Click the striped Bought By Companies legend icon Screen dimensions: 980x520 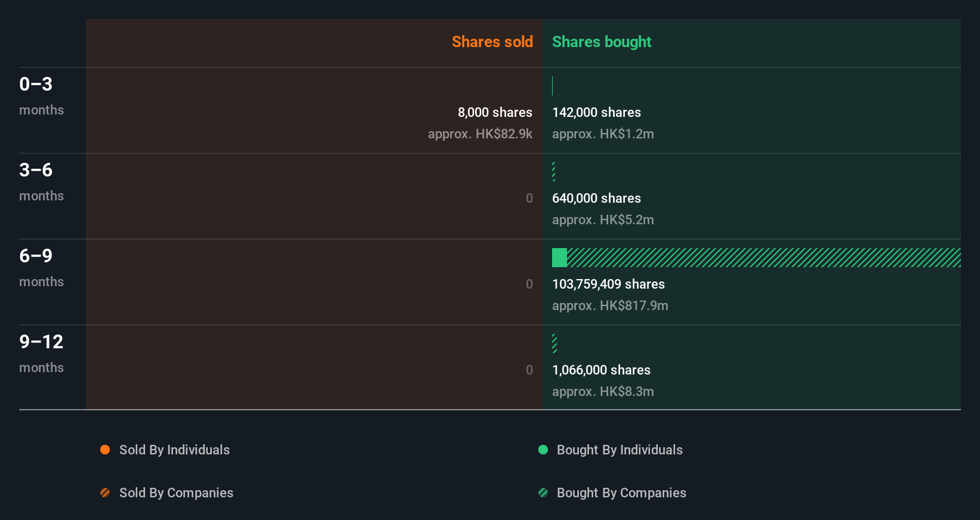[543, 493]
